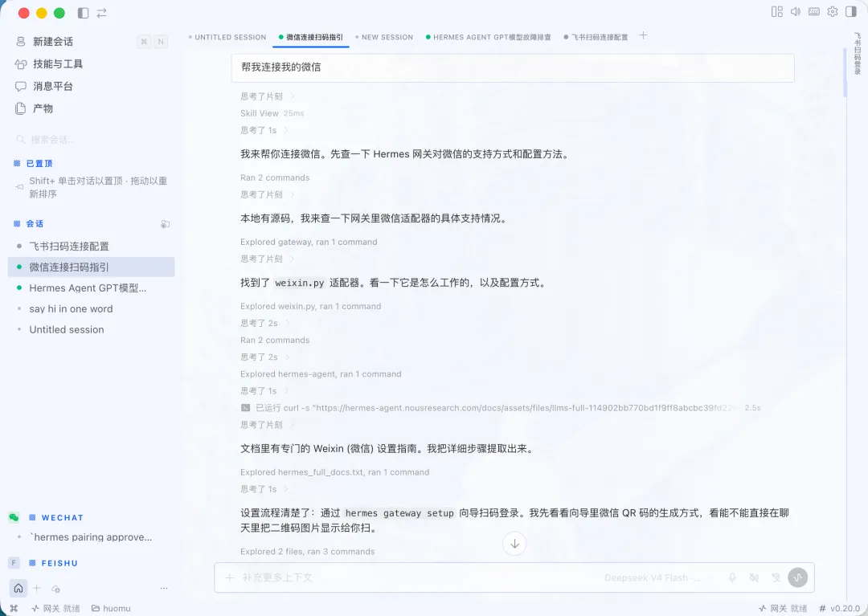Screen dimensions: 868x616
Task: Click the 已运行 curl command entry
Action: [501, 408]
